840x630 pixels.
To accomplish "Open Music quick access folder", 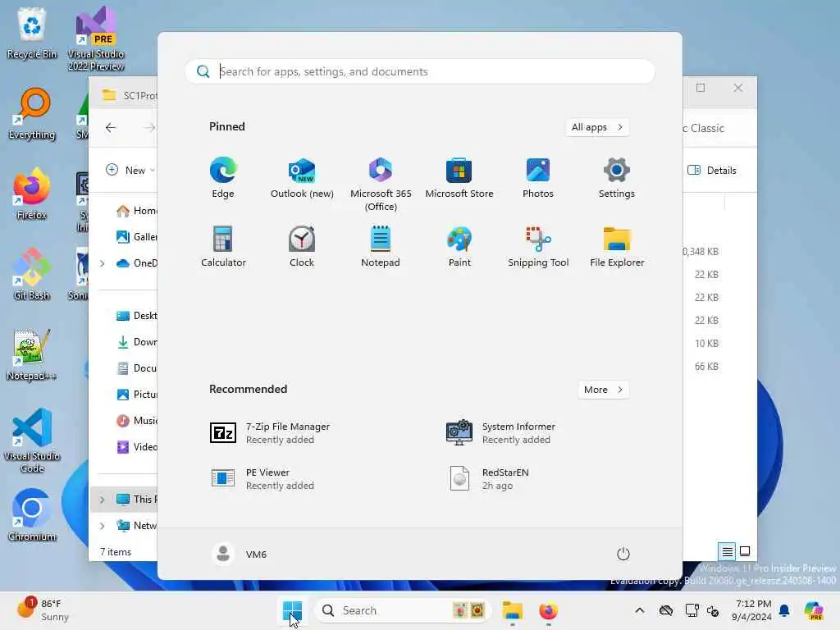I will 136,421.
